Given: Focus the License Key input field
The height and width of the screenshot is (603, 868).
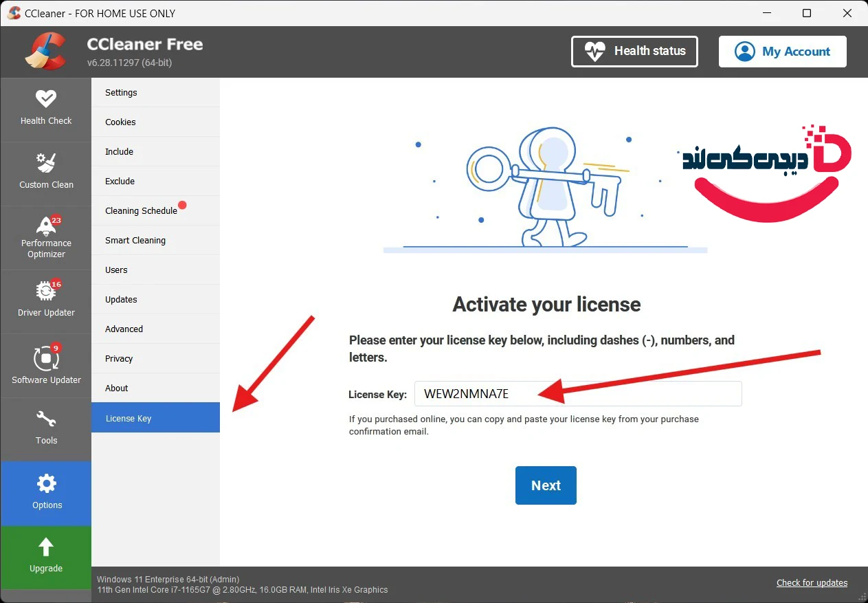Looking at the screenshot, I should pos(578,394).
